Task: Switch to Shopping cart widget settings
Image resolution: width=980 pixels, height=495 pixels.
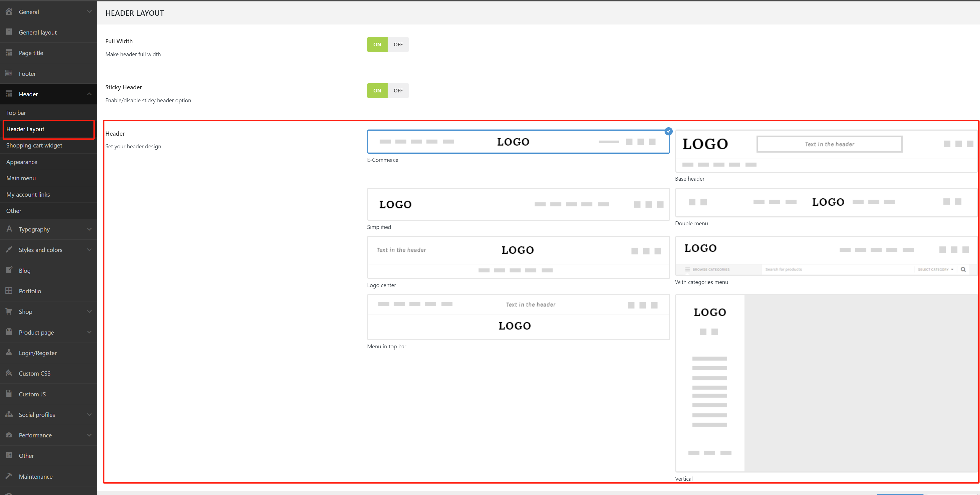Action: tap(34, 145)
